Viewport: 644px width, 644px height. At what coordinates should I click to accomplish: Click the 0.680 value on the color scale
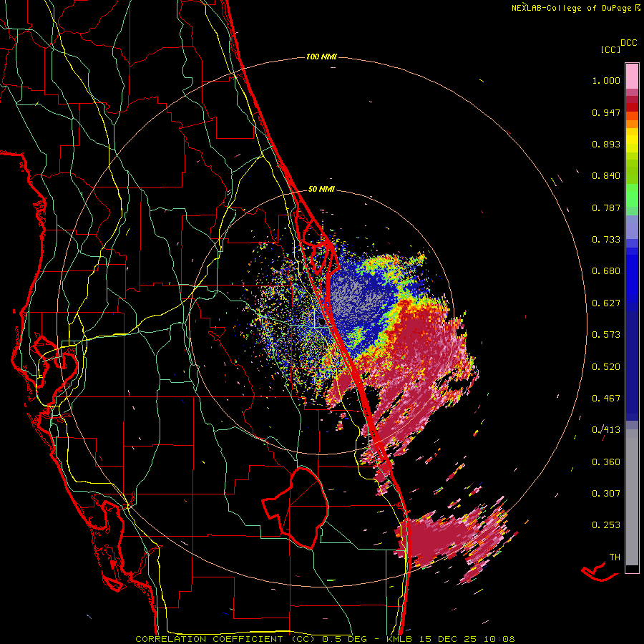tap(606, 271)
